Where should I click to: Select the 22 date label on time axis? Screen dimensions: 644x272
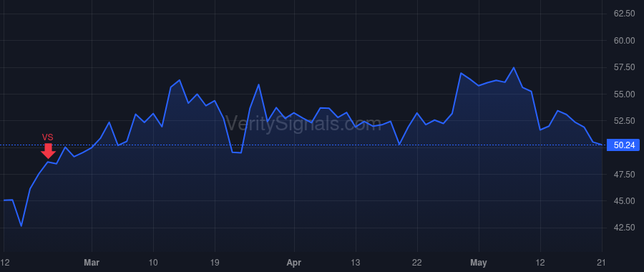pos(417,263)
